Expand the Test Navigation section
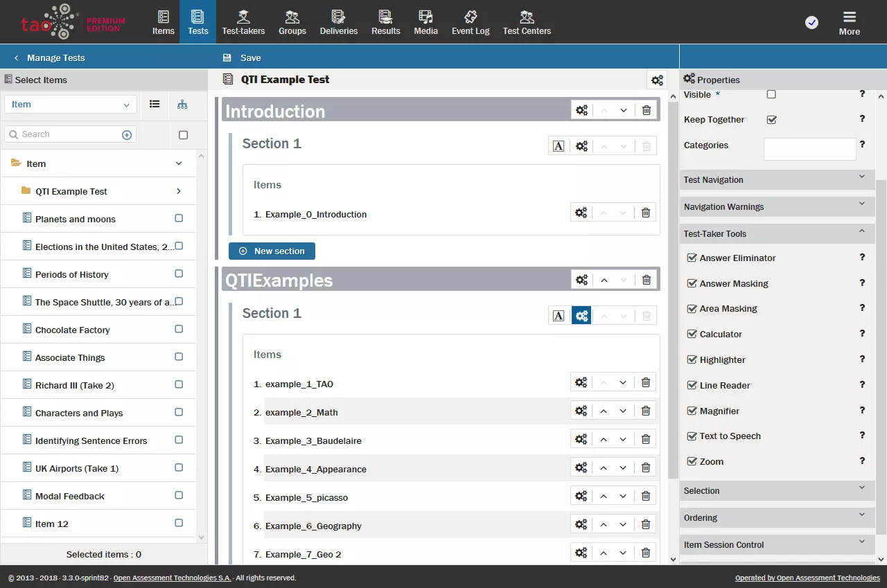Viewport: 887px width, 588px height. click(777, 179)
